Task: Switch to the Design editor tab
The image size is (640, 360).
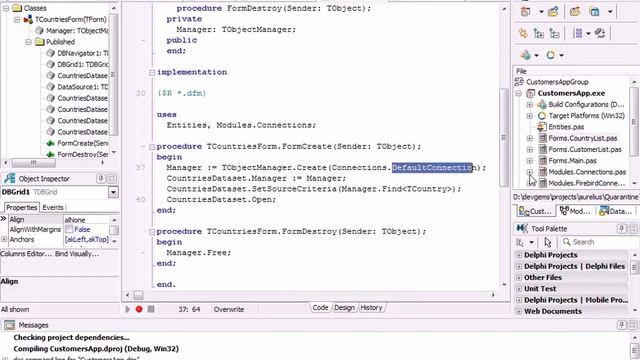Action: 344,308
